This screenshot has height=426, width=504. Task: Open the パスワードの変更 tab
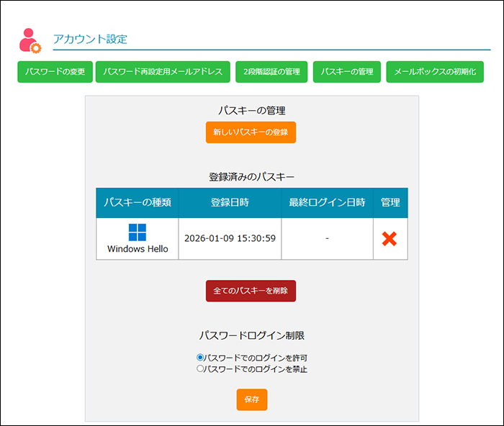(55, 72)
